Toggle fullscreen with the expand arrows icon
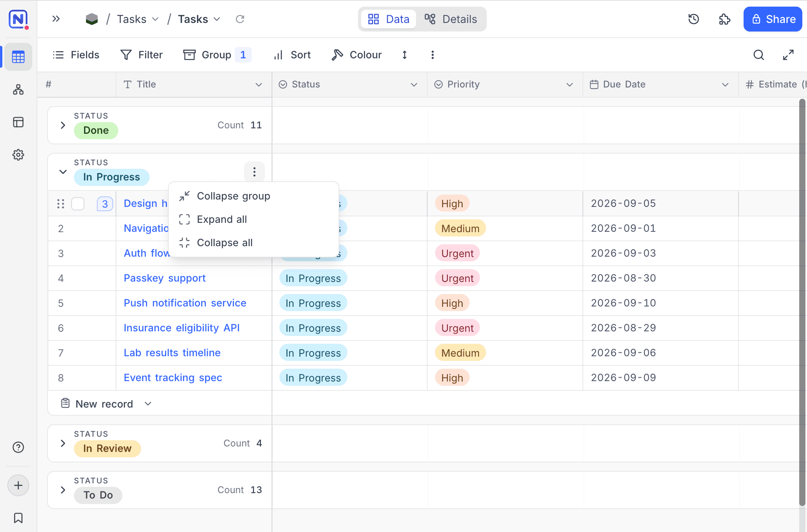 [x=788, y=55]
